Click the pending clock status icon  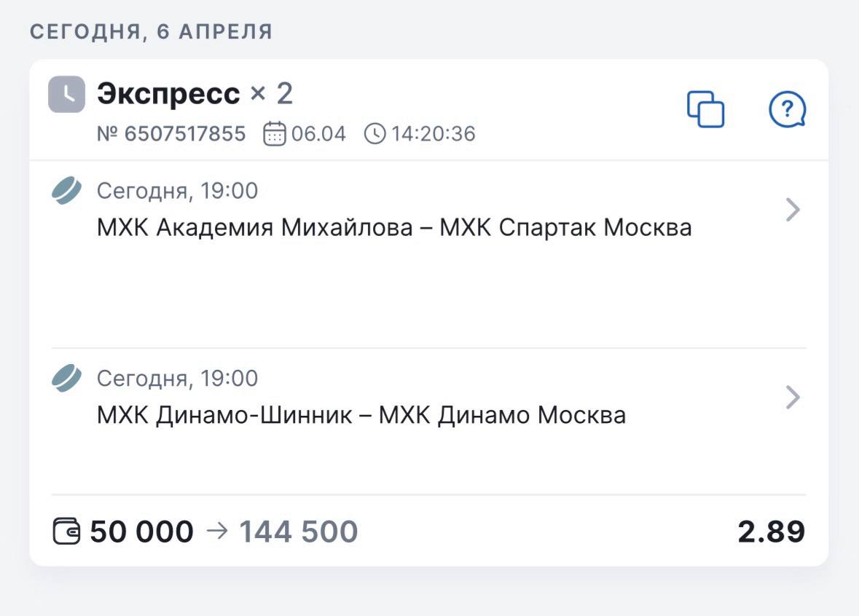coord(66,95)
